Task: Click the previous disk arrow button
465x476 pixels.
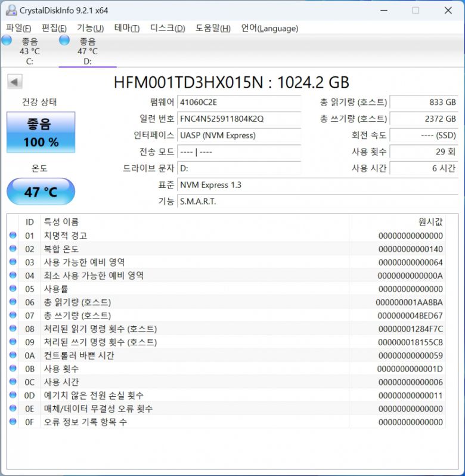Action: click(x=15, y=82)
